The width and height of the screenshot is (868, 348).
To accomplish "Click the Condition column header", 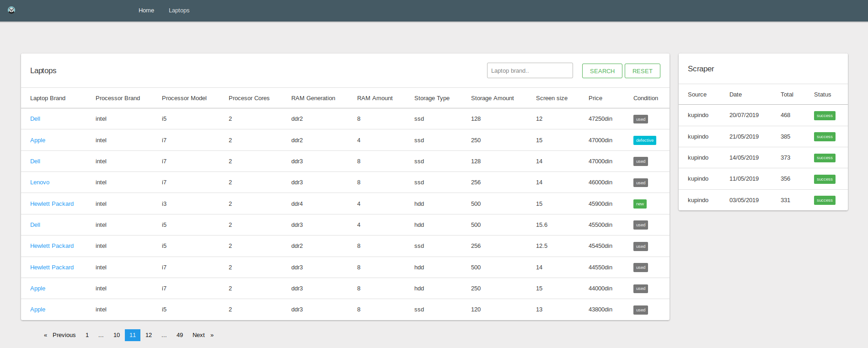I will click(646, 98).
